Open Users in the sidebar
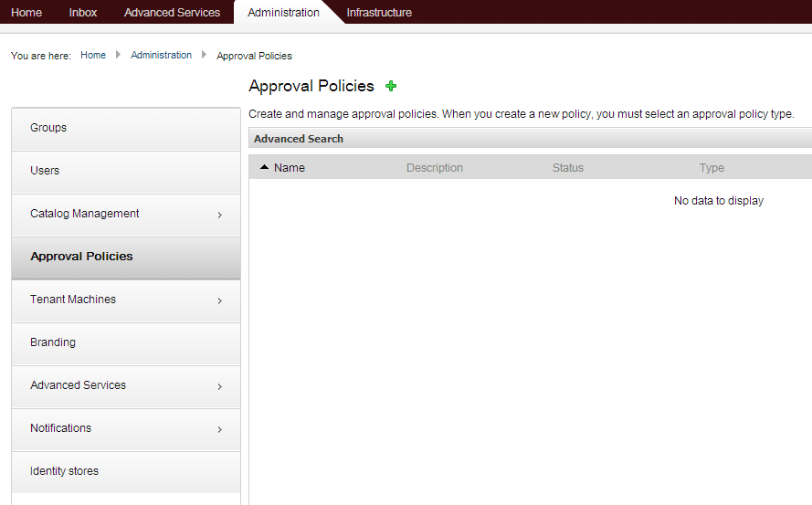812x505 pixels. click(45, 171)
